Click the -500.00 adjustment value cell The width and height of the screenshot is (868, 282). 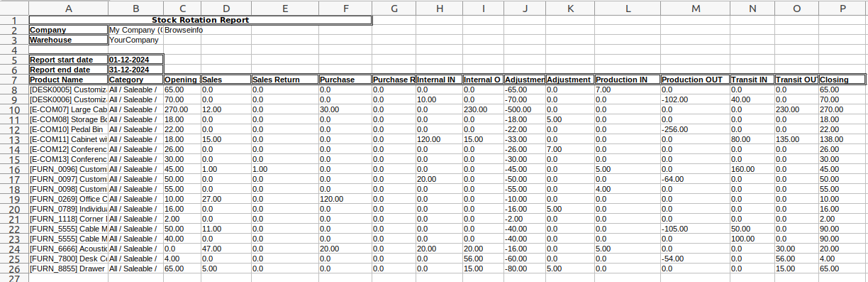coord(525,109)
